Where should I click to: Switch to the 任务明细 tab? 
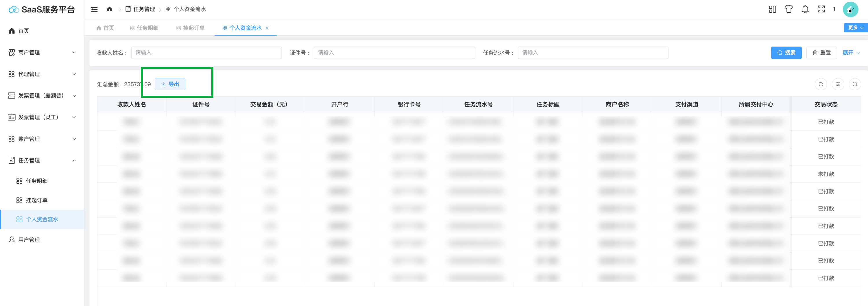coord(144,28)
